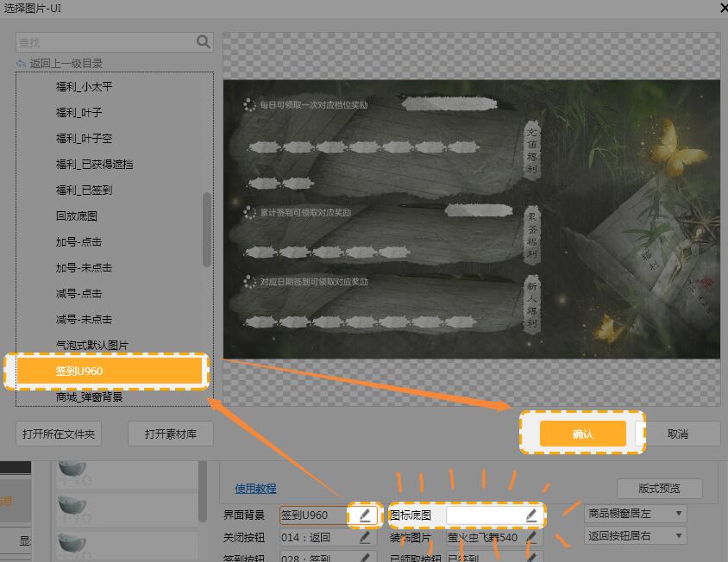
Task: Choose 加号-点击 from the list
Action: pos(78,241)
